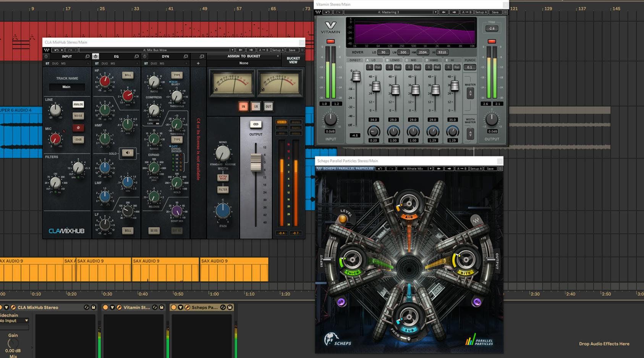The width and height of the screenshot is (644, 358).
Task: Click the EXTRA WIDE button in MixHub
Action: [223, 178]
